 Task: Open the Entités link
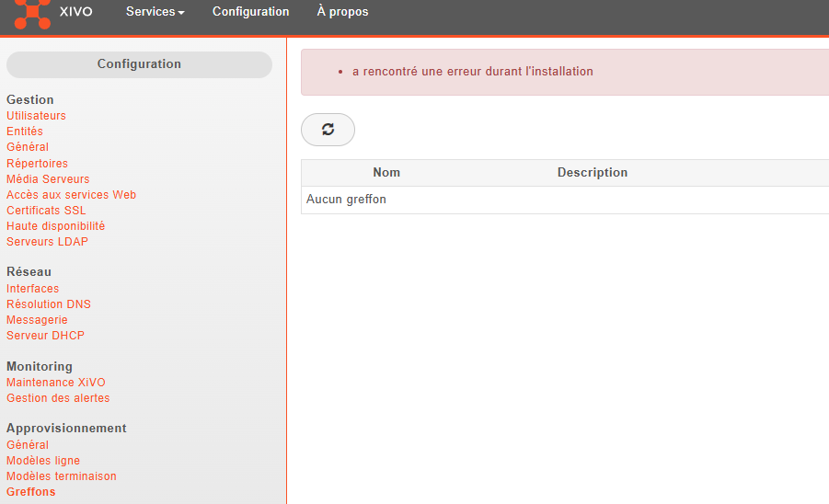coord(25,132)
